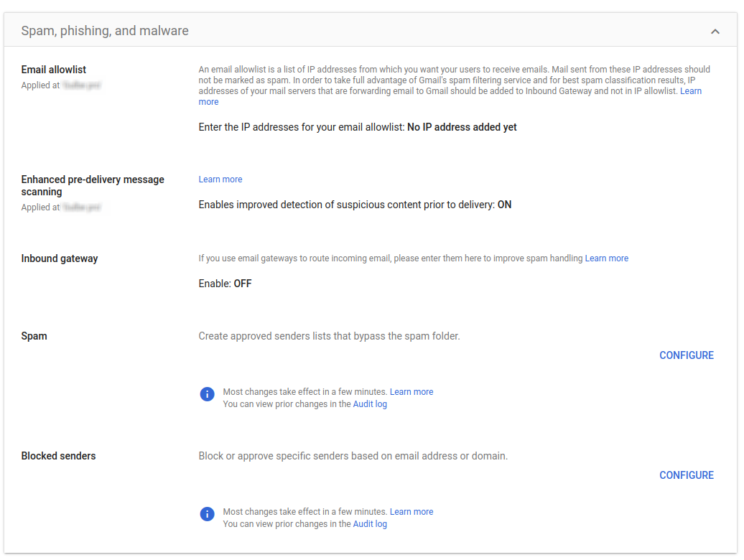Click the info icon under Blocked senders
Image resolution: width=744 pixels, height=560 pixels.
point(207,514)
